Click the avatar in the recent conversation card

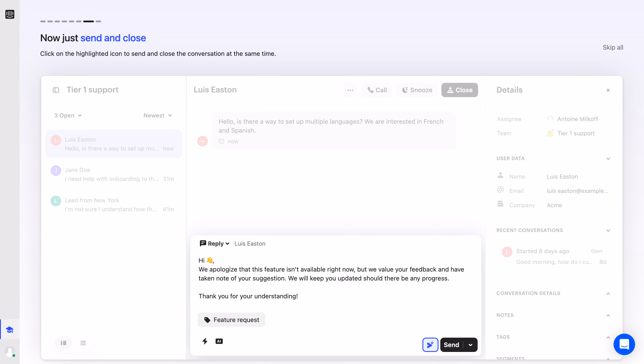point(507,251)
